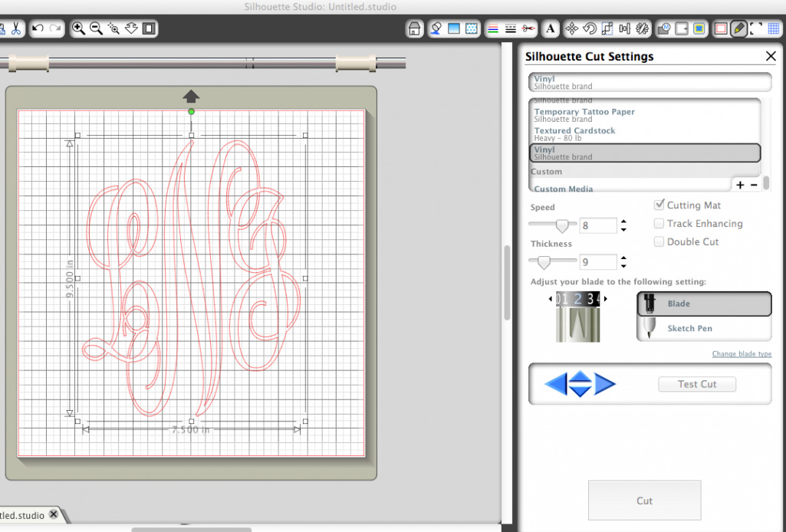Click the Thickness value field

click(598, 262)
